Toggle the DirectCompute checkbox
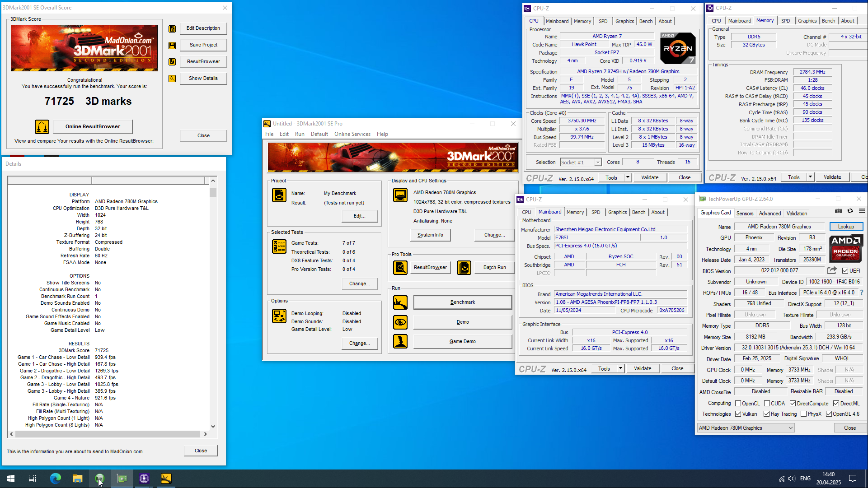This screenshot has width=868, height=488. click(793, 404)
